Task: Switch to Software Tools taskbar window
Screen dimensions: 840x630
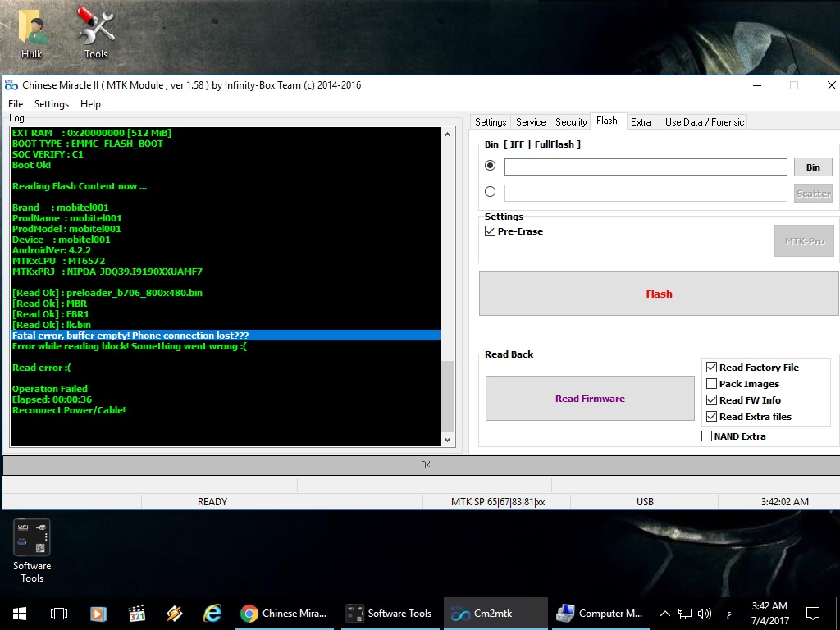Action: [x=390, y=614]
